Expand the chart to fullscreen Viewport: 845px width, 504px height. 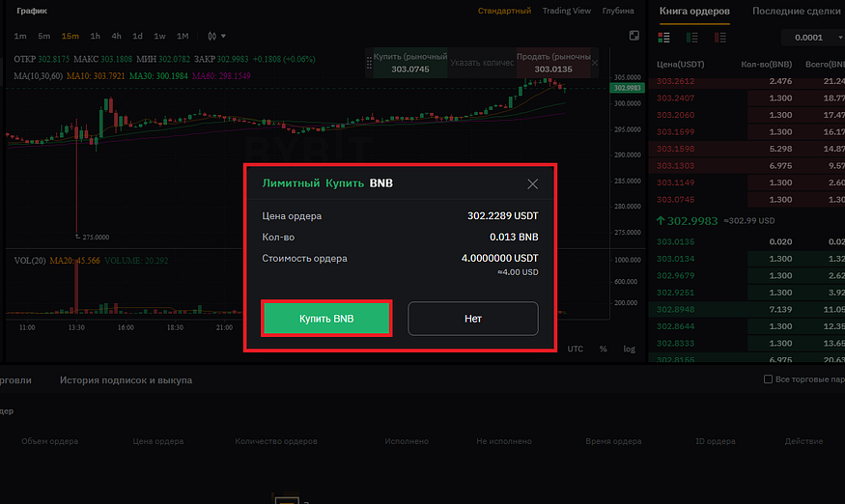[634, 36]
